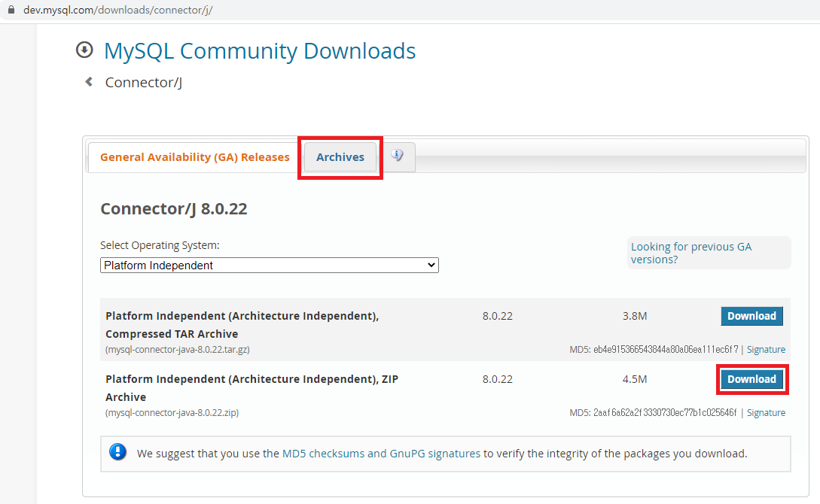Click mysql-connector-java-8.0.22.tar.gz filename
The image size is (820, 504).
(x=177, y=349)
